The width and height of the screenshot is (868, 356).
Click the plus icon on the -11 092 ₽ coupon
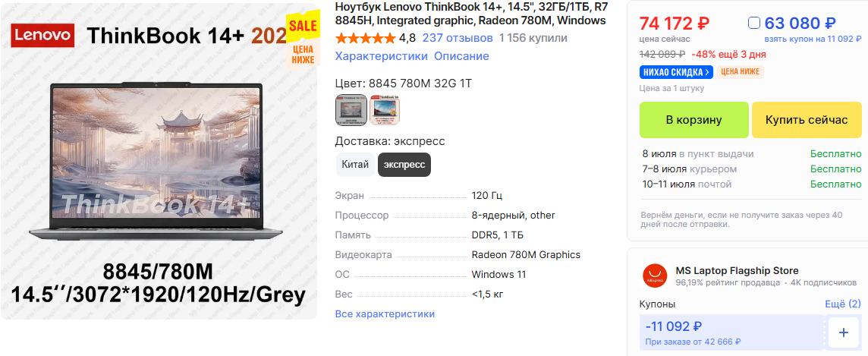[x=843, y=332]
